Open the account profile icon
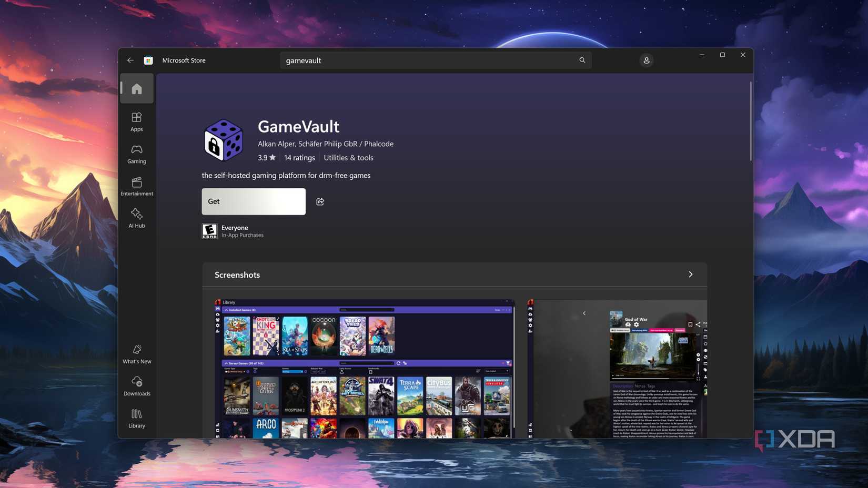This screenshot has height=488, width=868. point(646,60)
